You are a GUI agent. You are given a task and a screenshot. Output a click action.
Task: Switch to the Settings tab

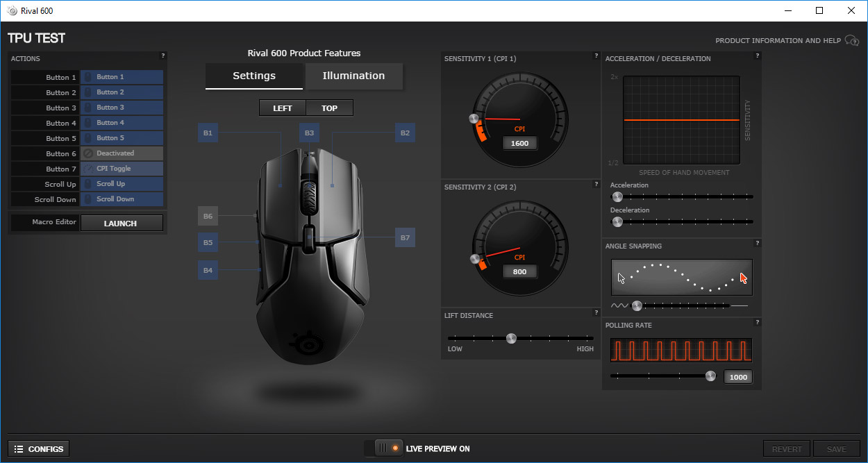click(x=254, y=76)
